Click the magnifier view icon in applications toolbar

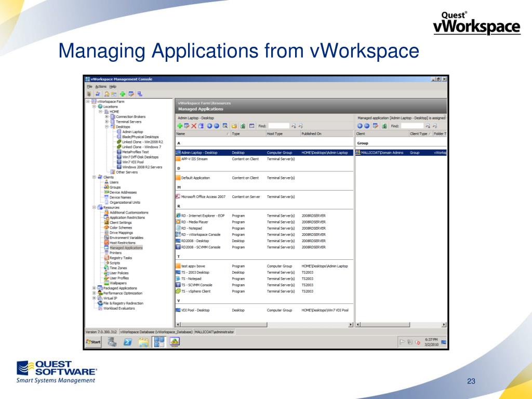tap(225, 126)
